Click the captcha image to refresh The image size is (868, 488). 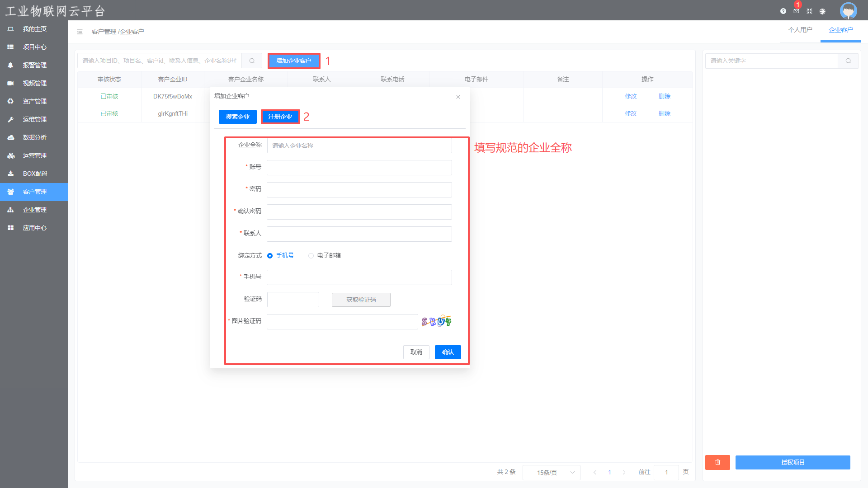(x=436, y=321)
